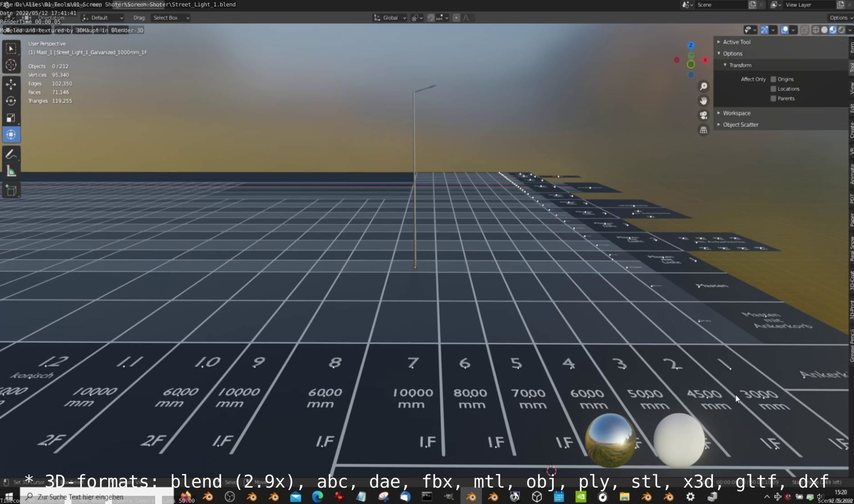Screen dimensions: 854x504
Task: Click the chrome HDRI preview sphere
Action: pyautogui.click(x=610, y=440)
